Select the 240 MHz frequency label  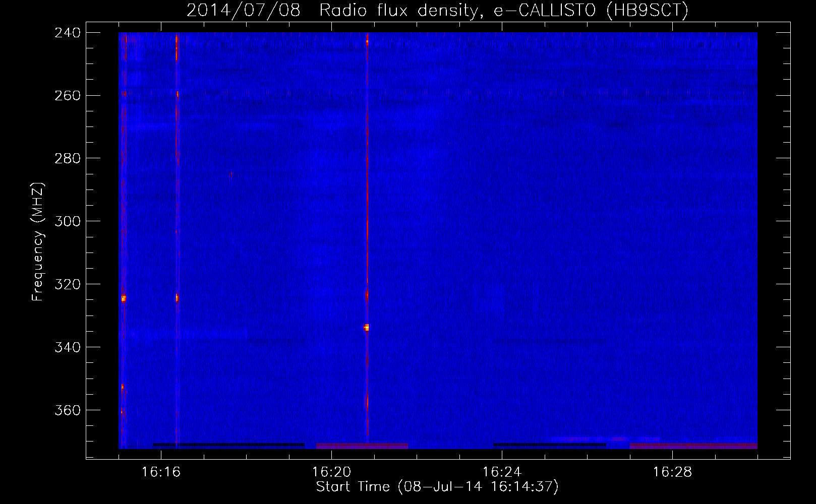coord(68,33)
